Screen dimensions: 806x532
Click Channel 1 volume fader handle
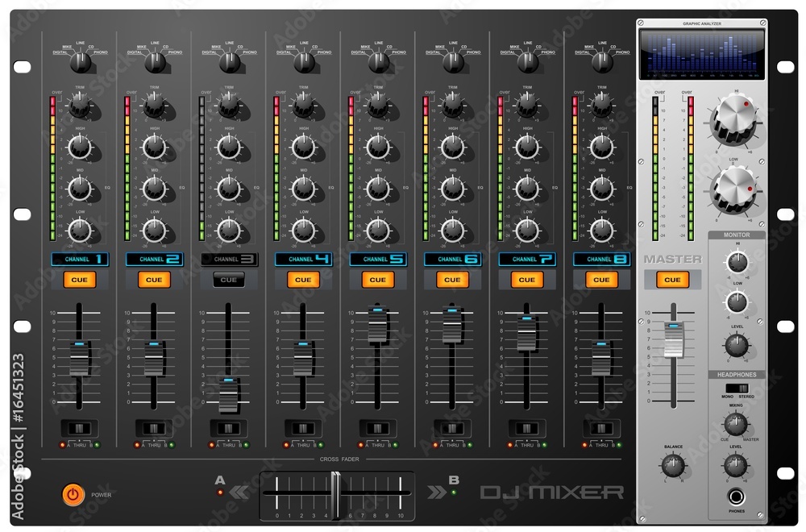click(79, 358)
